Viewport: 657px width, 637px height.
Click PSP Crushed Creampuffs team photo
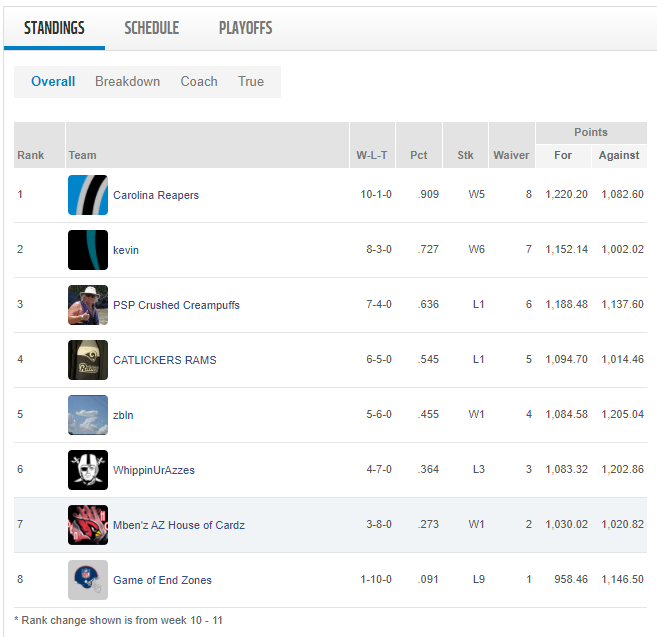[87, 305]
